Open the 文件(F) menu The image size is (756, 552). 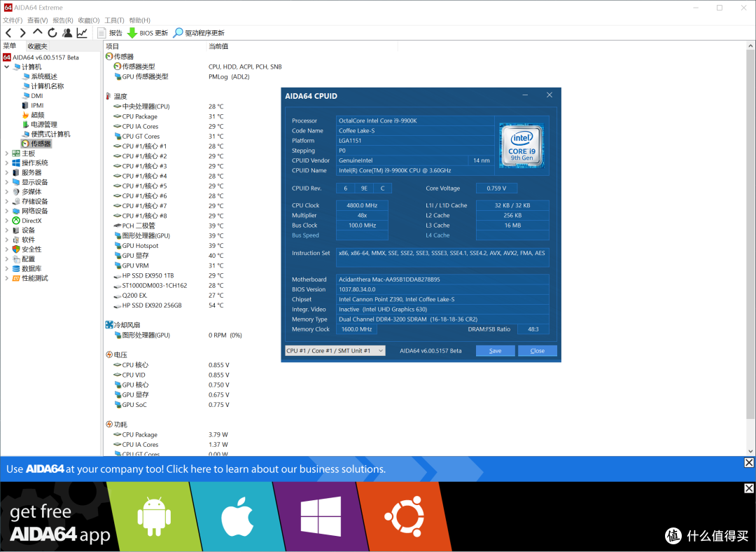[13, 20]
